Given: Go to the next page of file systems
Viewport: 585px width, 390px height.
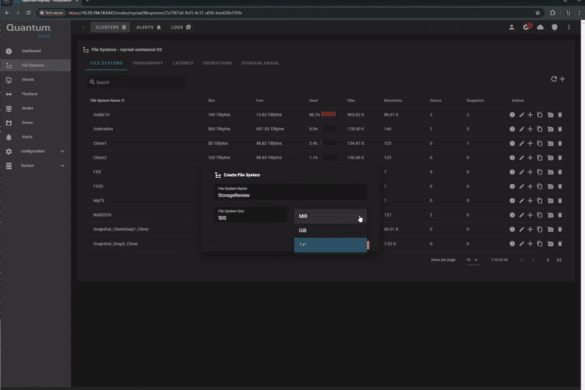Looking at the screenshot, I should coord(547,260).
